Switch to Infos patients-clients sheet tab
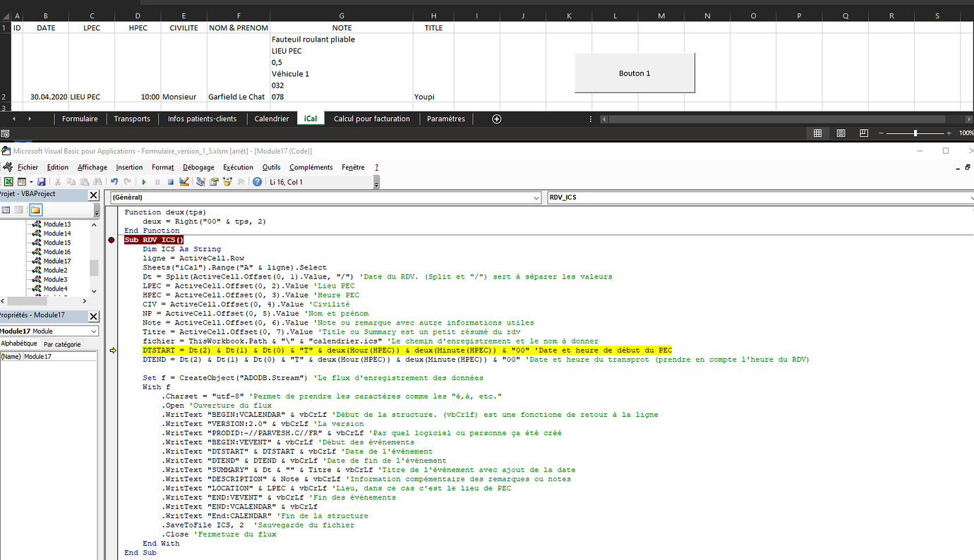974x560 pixels. click(202, 118)
